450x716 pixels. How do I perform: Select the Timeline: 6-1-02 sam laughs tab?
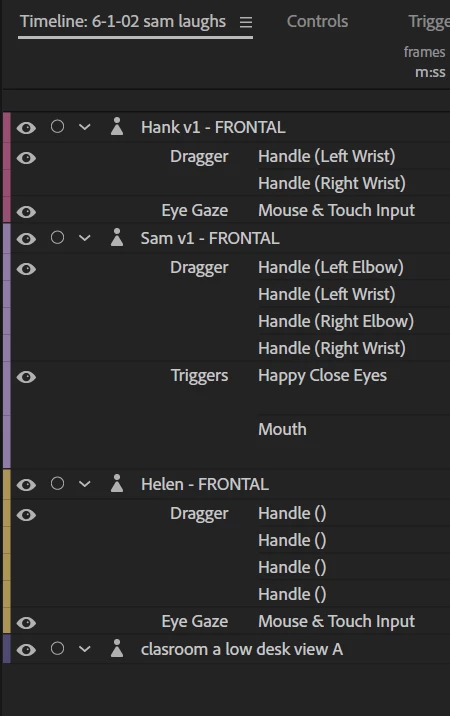pyautogui.click(x=123, y=21)
